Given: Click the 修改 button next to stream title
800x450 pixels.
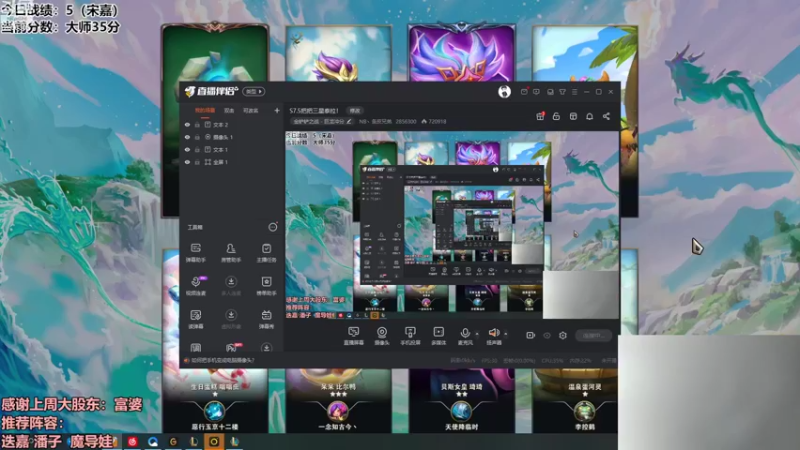Looking at the screenshot, I should point(355,111).
